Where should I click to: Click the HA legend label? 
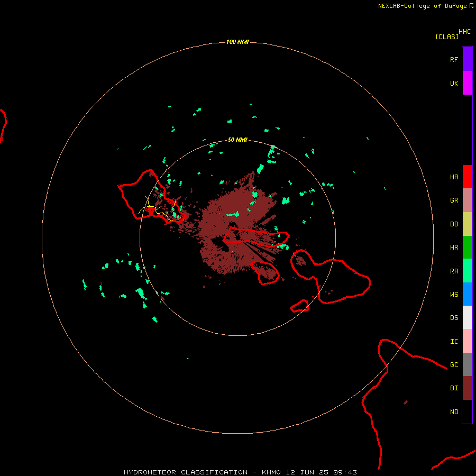tap(454, 177)
